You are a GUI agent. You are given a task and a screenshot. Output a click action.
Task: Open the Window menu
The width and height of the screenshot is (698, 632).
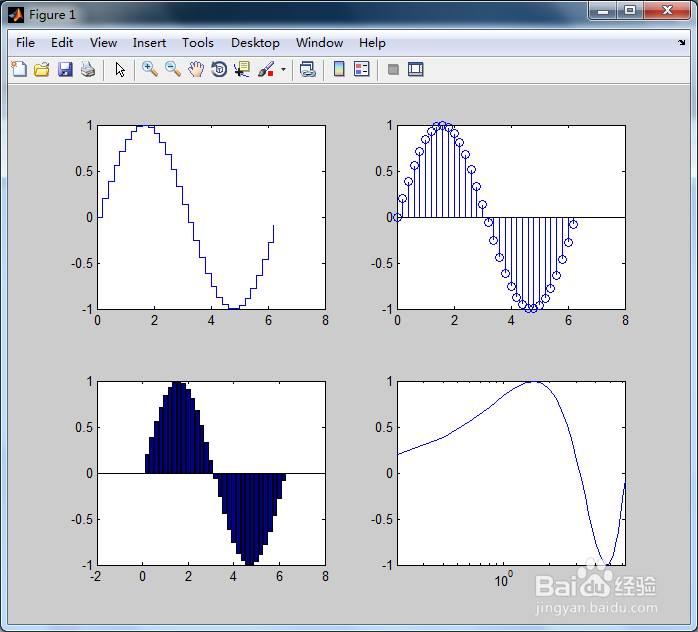click(319, 43)
